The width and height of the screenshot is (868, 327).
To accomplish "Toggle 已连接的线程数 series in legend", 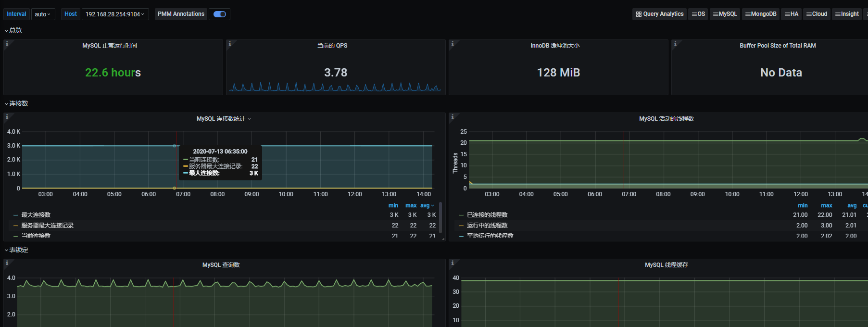I will pyautogui.click(x=487, y=215).
